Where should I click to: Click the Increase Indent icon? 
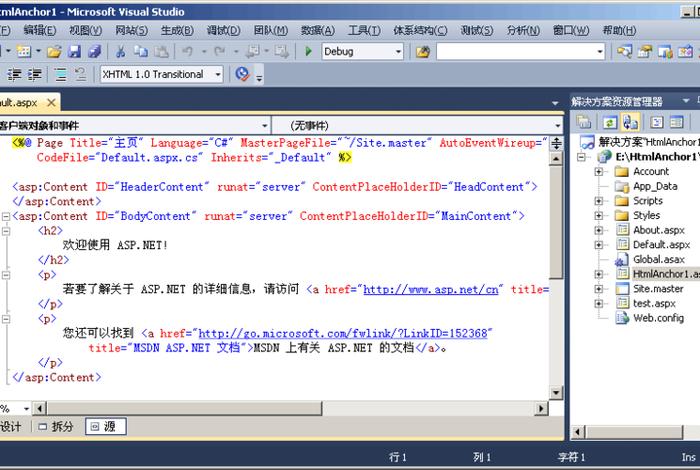pyautogui.click(x=34, y=74)
